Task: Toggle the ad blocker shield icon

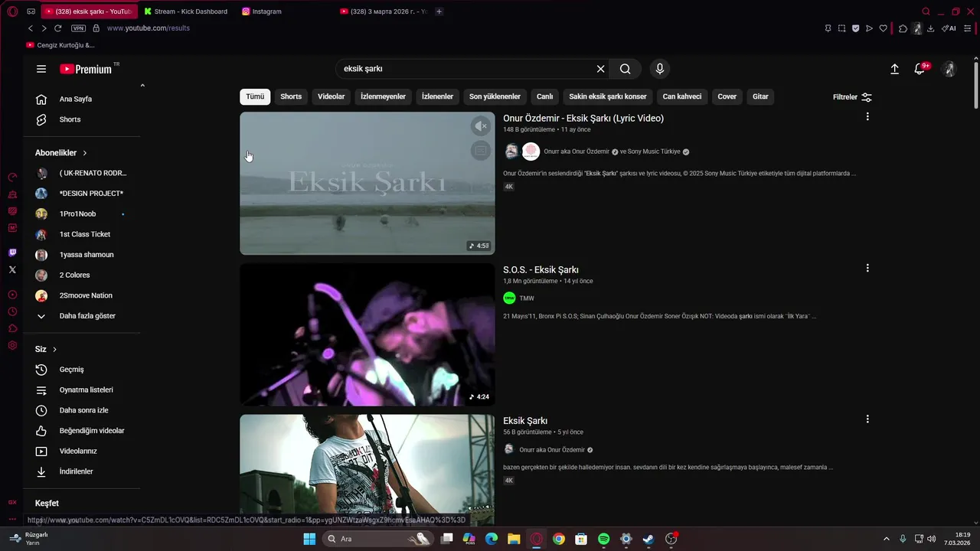Action: (855, 28)
